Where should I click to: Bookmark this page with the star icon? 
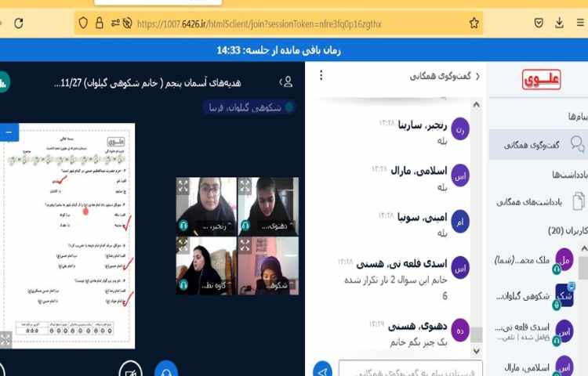(474, 23)
